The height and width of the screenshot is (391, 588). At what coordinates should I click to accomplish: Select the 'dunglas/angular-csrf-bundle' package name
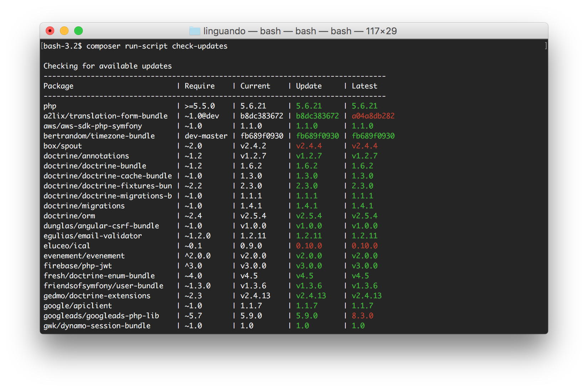coord(101,226)
